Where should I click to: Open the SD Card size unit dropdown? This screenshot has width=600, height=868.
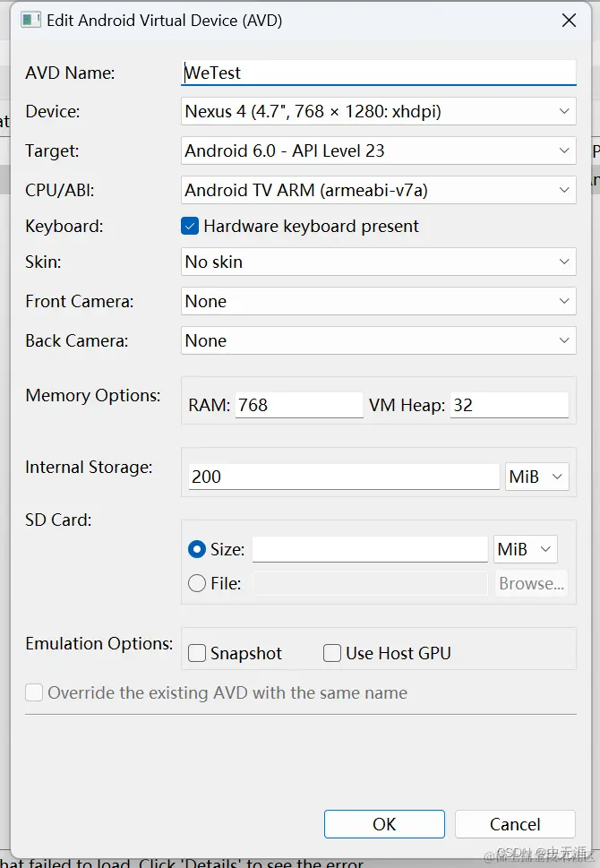pos(525,549)
